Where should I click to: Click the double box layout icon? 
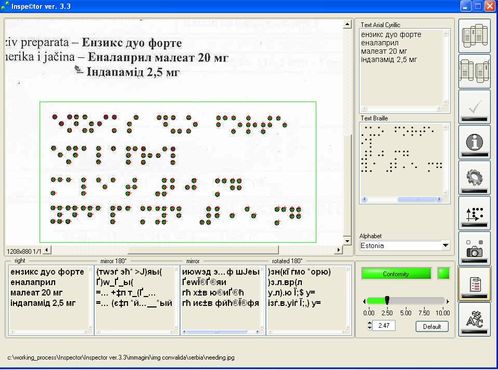[474, 71]
